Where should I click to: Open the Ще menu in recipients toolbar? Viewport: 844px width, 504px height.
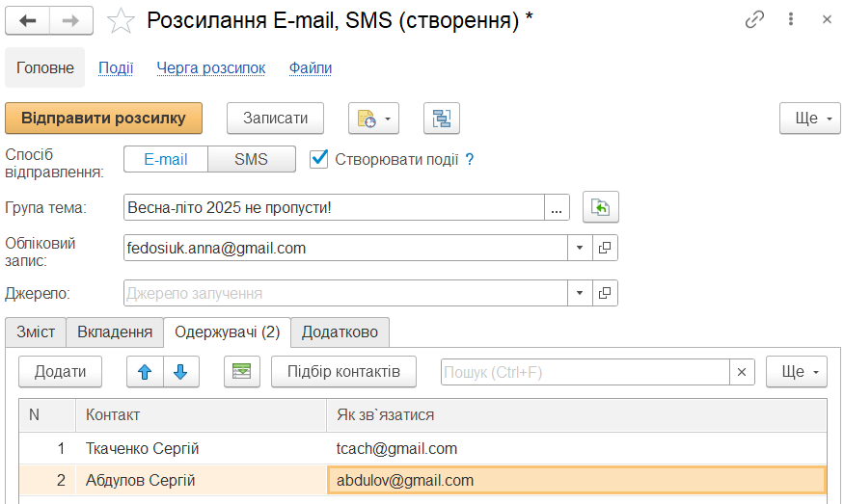tap(797, 372)
